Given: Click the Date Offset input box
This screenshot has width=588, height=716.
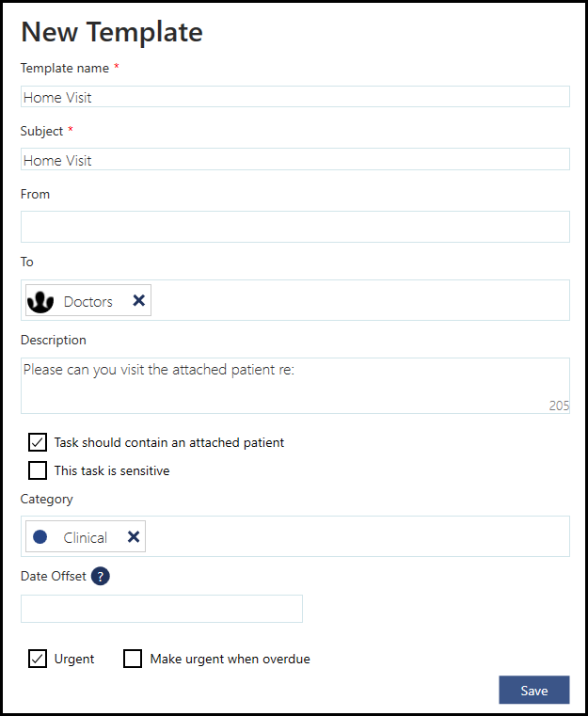Looking at the screenshot, I should [162, 609].
